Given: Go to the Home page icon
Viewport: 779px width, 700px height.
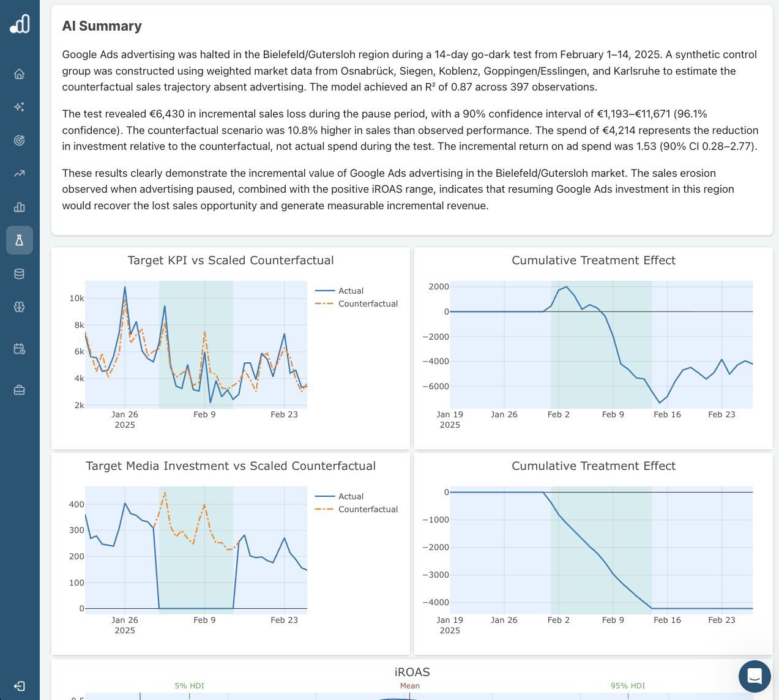Looking at the screenshot, I should click(x=20, y=74).
